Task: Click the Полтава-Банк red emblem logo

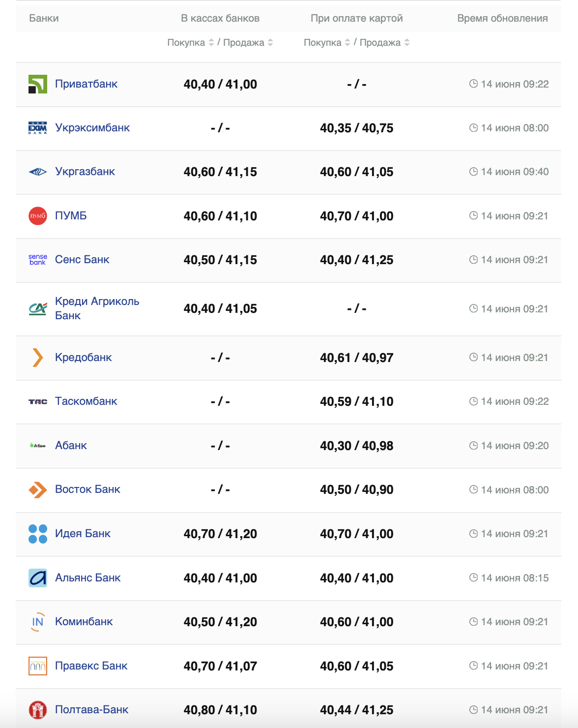Action: point(38,710)
